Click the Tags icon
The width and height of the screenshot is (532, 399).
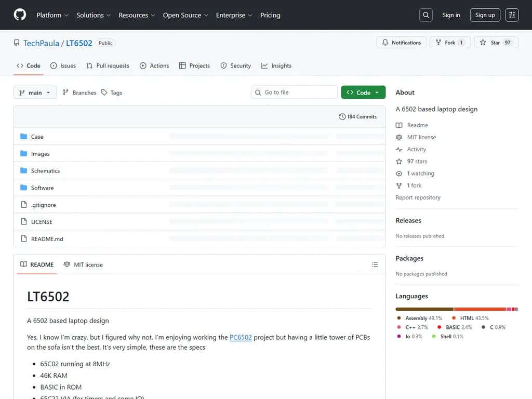click(104, 92)
